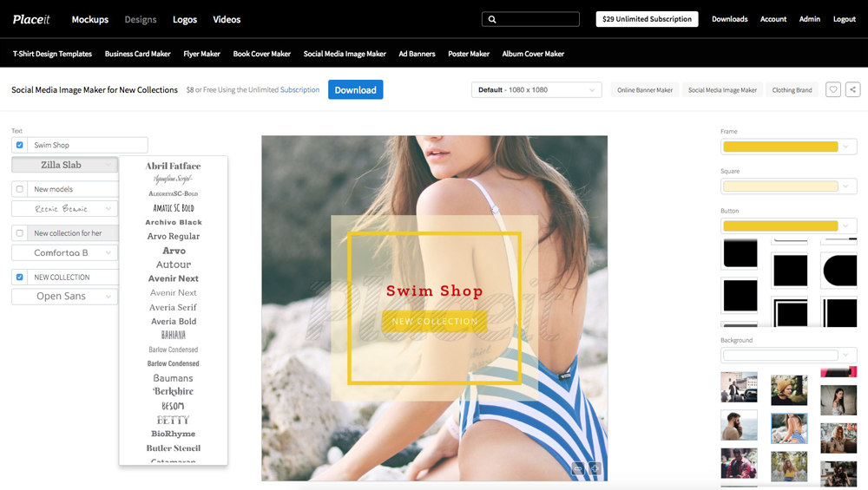
Task: Open the Open Sans font dropdown
Action: [65, 297]
